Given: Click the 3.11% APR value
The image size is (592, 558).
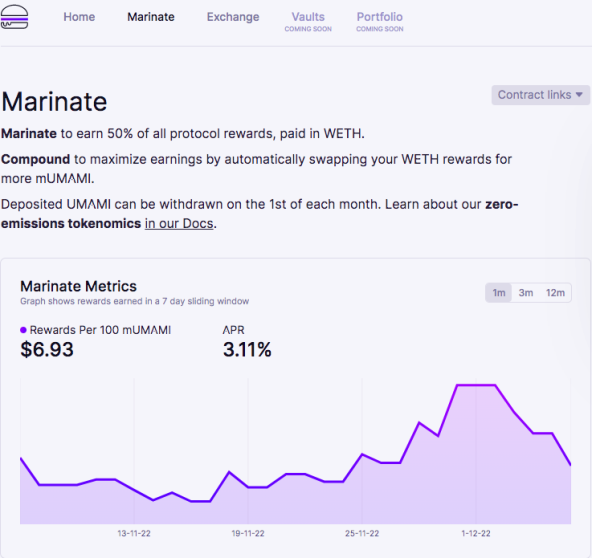Looking at the screenshot, I should 247,350.
